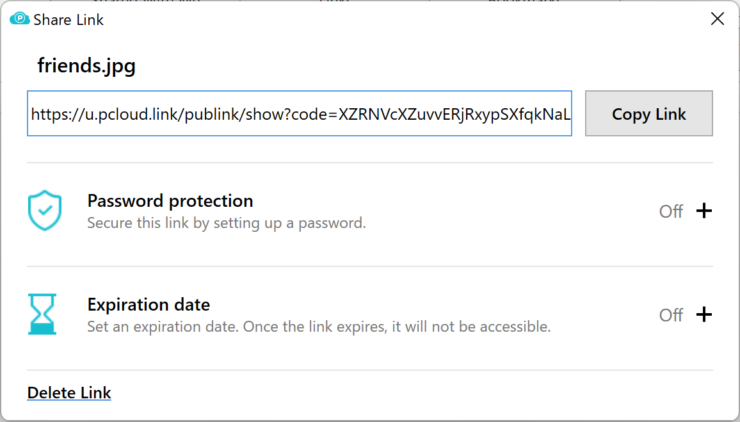Click the publink code text in URL
740x422 pixels.
454,114
